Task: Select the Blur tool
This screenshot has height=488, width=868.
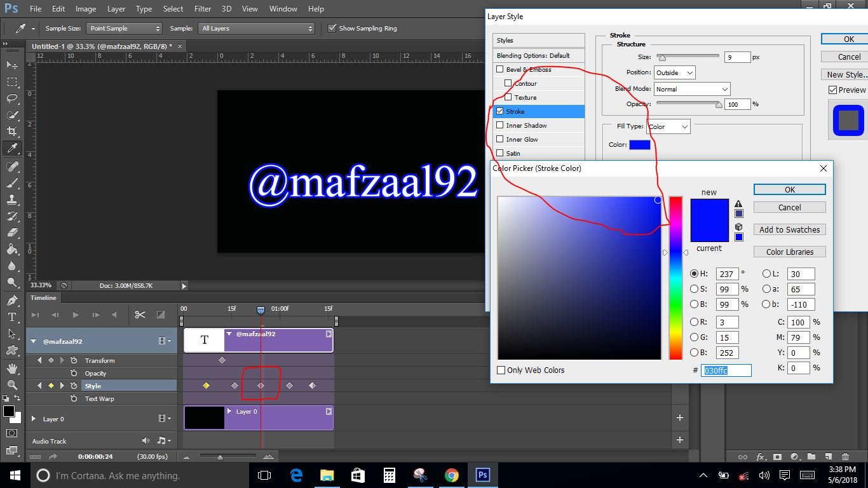Action: pyautogui.click(x=12, y=266)
